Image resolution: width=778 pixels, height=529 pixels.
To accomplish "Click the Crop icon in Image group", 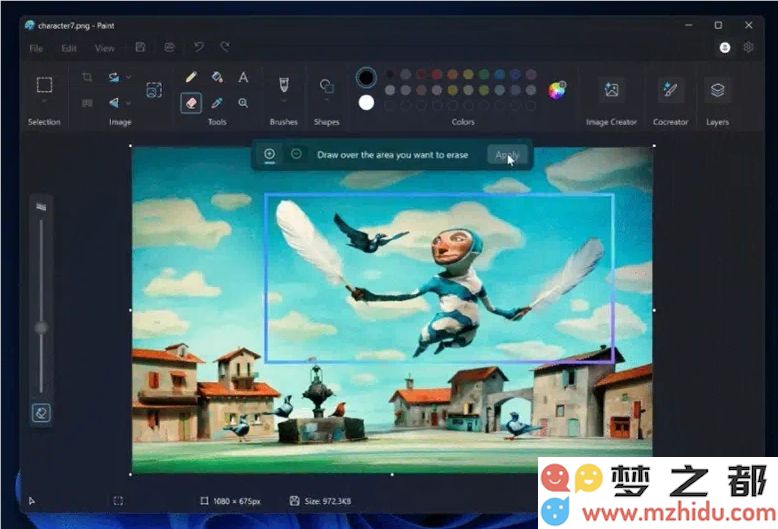I will click(87, 77).
